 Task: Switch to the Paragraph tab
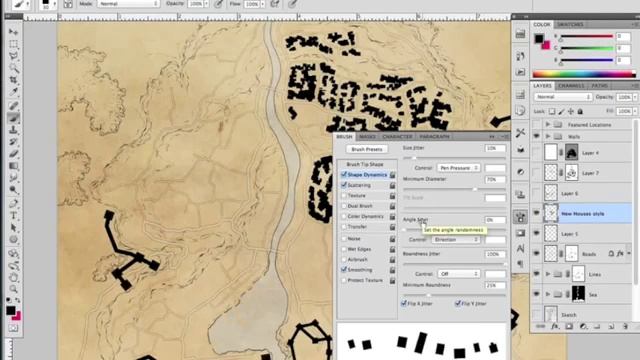[x=434, y=136]
